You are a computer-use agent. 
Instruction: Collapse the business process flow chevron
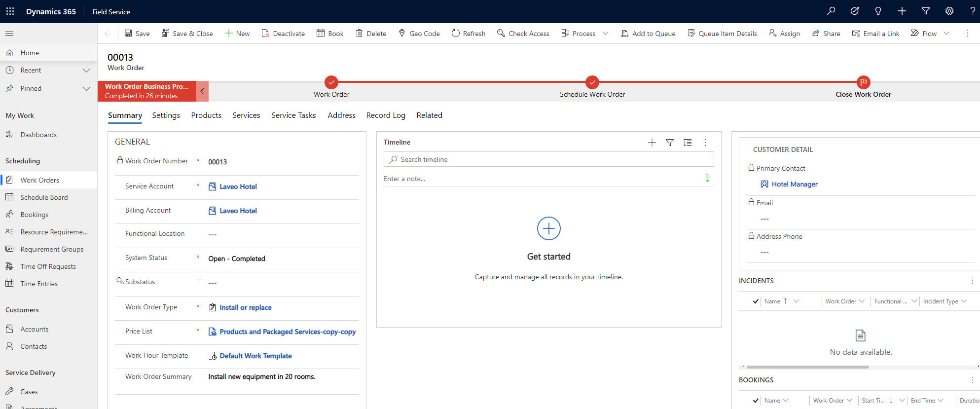202,91
